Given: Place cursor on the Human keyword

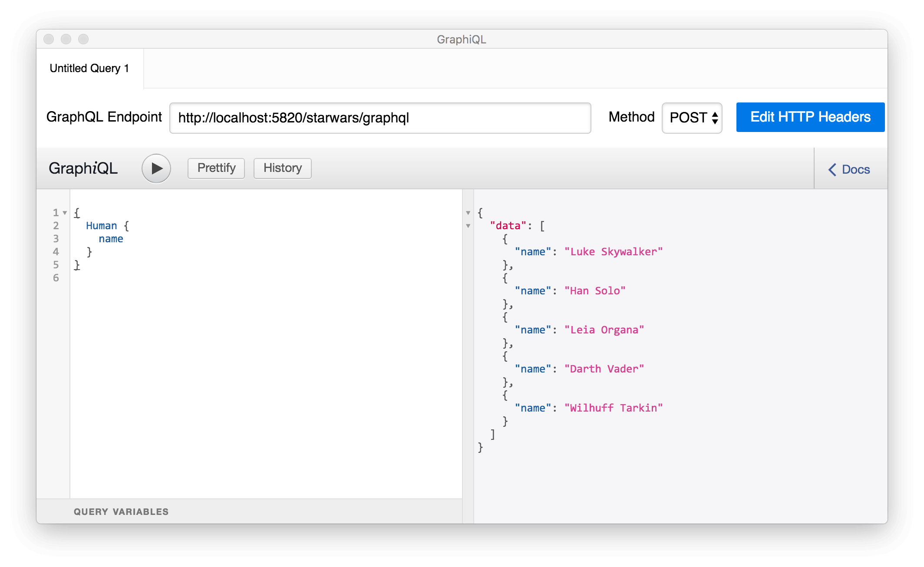Looking at the screenshot, I should (101, 225).
